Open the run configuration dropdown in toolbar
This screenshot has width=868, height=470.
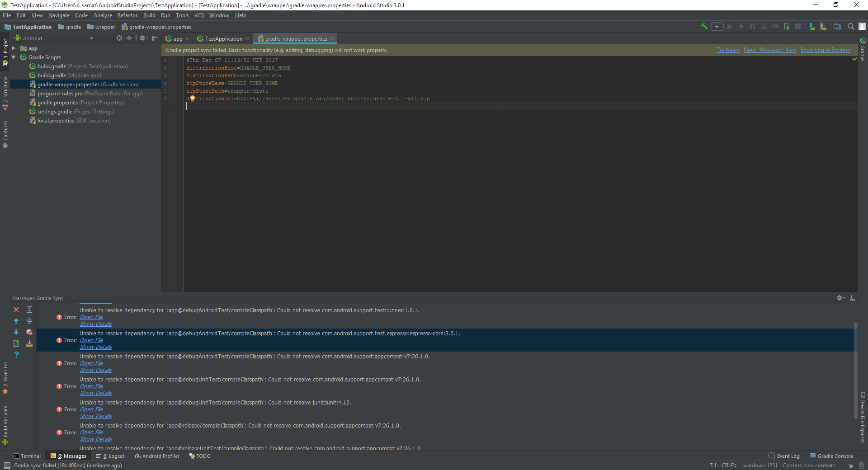pos(717,27)
